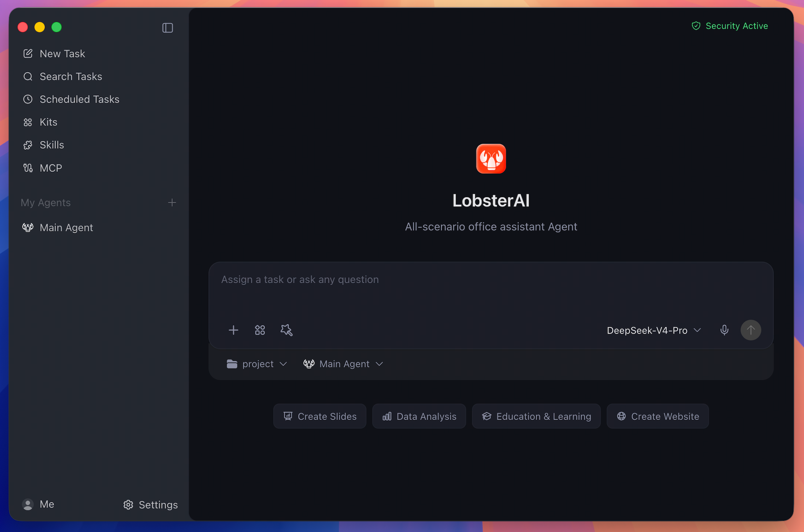
Task: Choose the Data Analysis shortcut
Action: coord(419,416)
